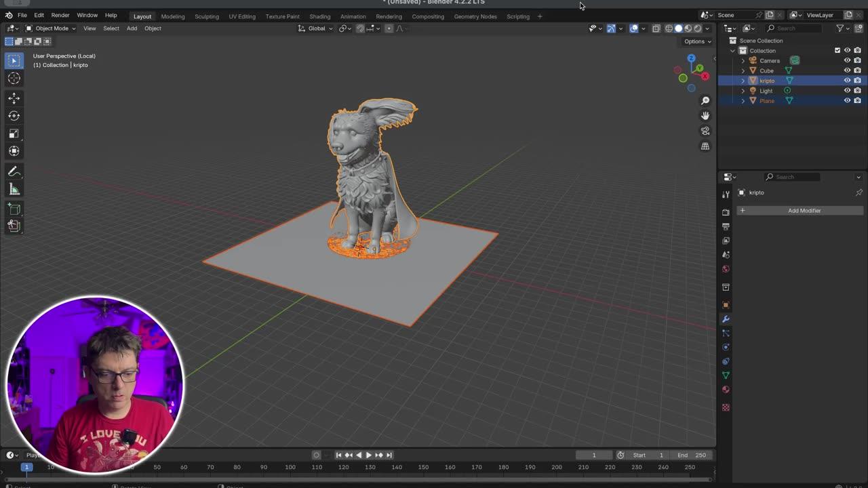Expand the Camera tree row

[743, 60]
